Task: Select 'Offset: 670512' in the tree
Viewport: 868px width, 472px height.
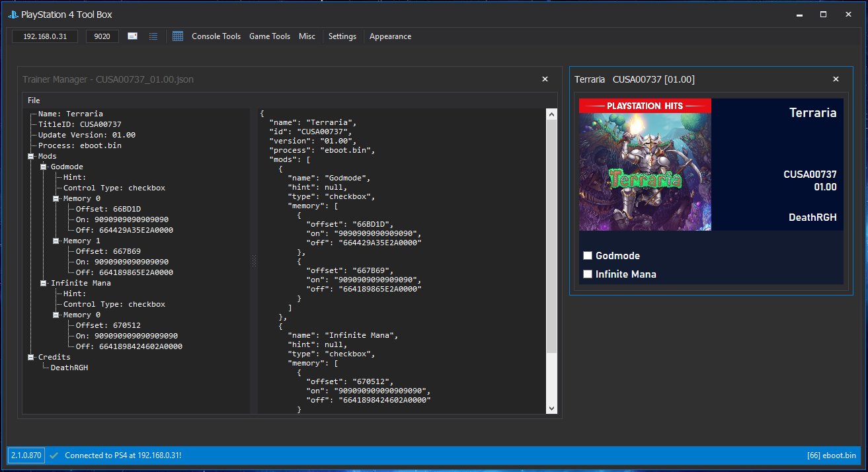Action: coord(108,325)
